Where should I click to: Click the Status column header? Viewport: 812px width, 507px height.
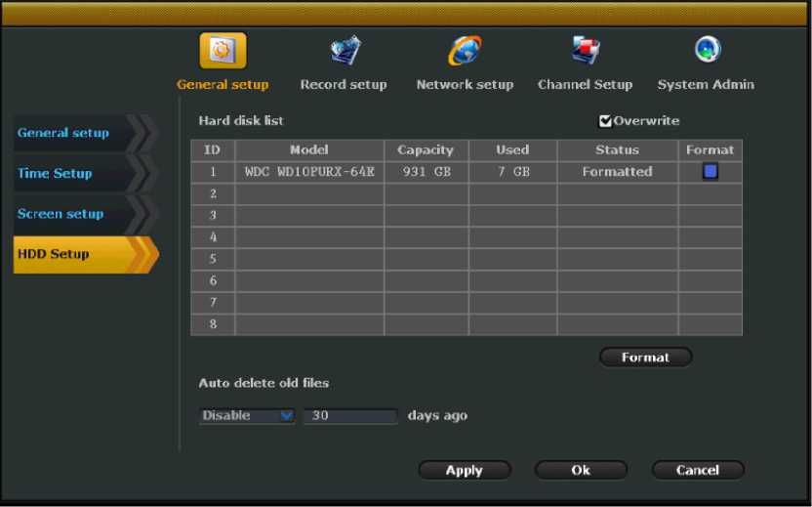point(617,150)
